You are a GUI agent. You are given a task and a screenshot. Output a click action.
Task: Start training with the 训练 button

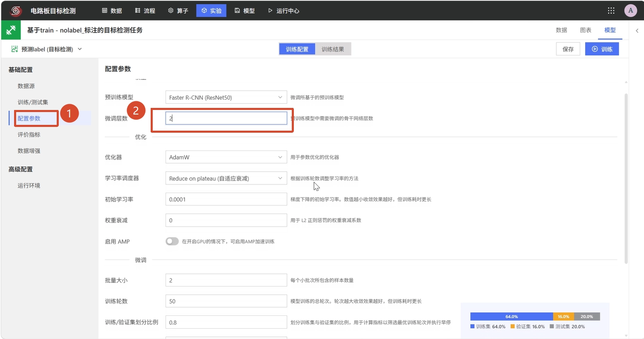point(602,49)
